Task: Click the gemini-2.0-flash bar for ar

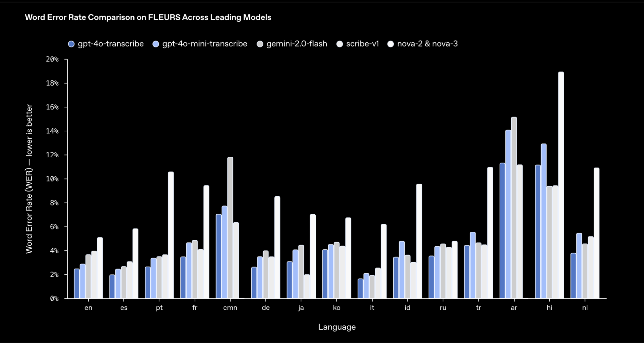Action: click(514, 208)
